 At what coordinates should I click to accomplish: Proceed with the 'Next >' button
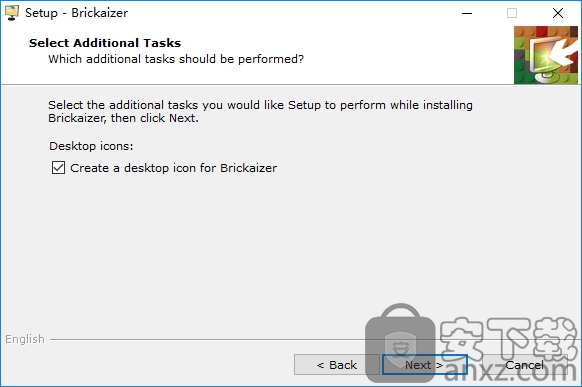coord(424,365)
